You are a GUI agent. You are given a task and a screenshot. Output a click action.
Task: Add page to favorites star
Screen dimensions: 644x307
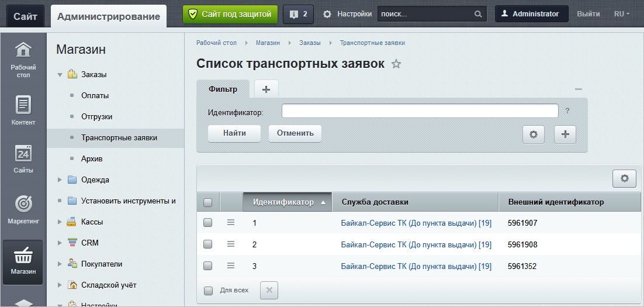(396, 64)
